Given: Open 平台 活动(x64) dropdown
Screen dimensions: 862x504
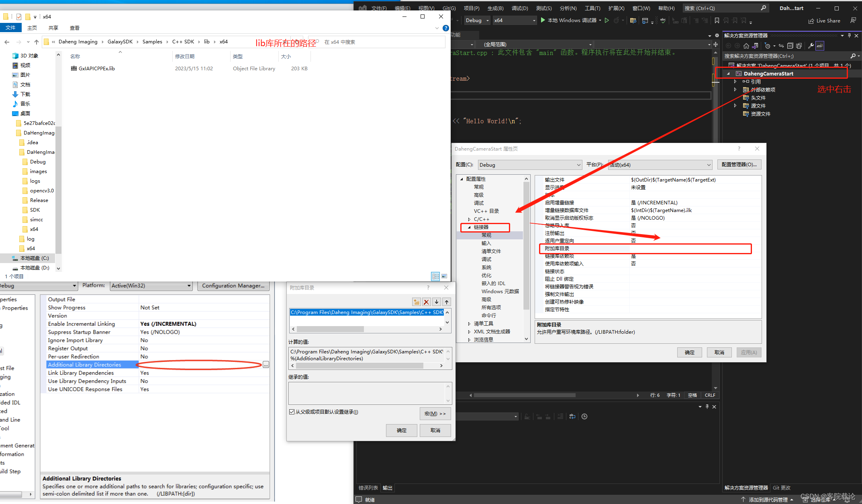Looking at the screenshot, I should (660, 165).
